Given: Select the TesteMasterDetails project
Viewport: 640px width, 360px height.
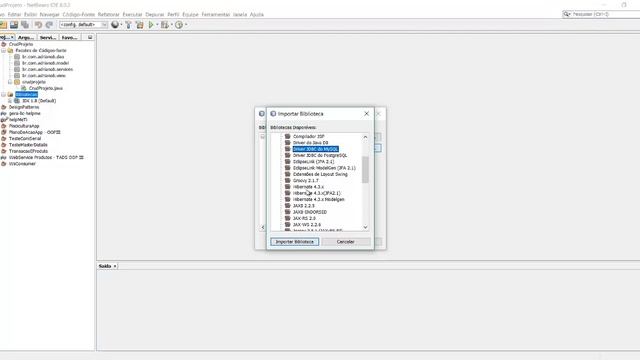Looking at the screenshot, I should (x=28, y=145).
